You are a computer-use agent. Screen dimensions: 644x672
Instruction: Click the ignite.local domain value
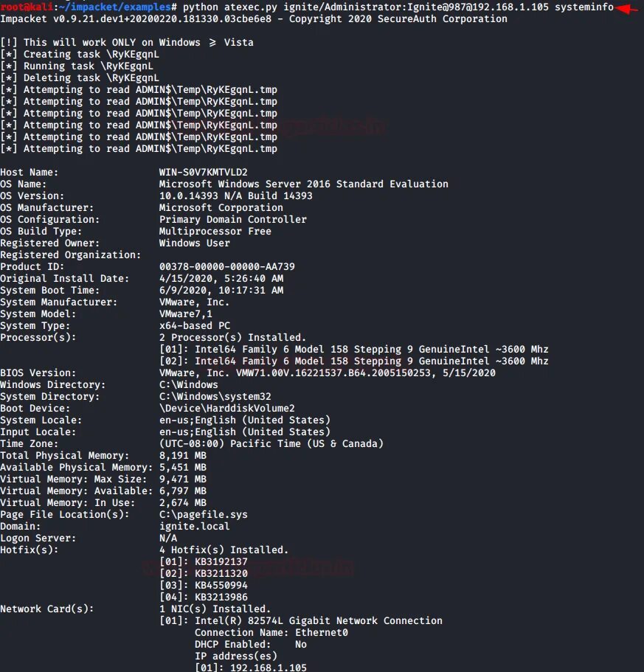[x=194, y=526]
